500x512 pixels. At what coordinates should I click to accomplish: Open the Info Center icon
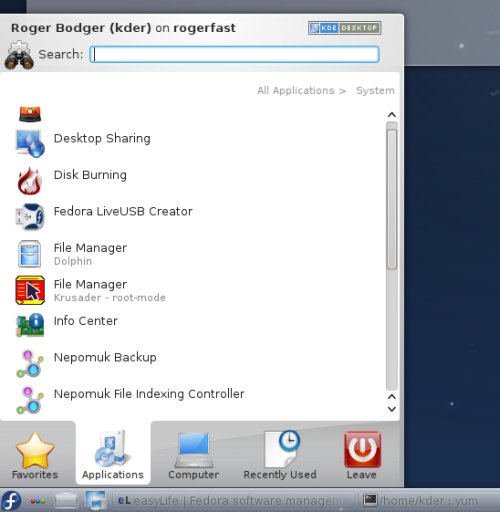click(x=30, y=325)
